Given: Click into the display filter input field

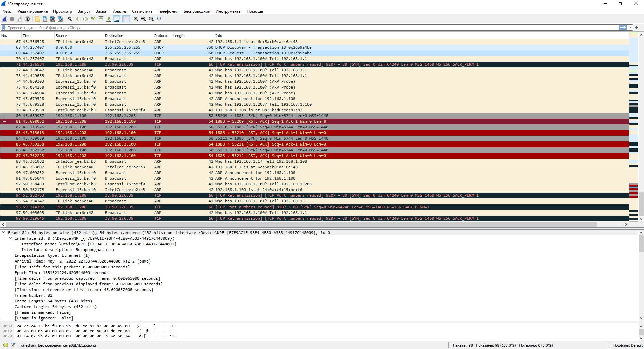Looking at the screenshot, I should [x=302, y=28].
